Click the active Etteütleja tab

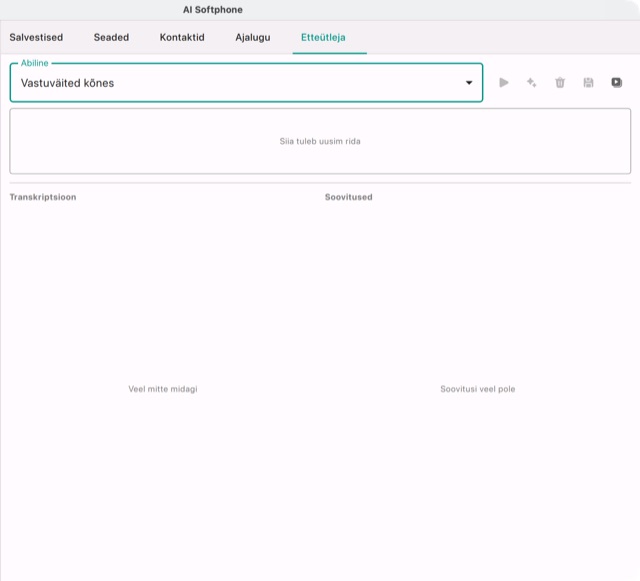coord(323,37)
